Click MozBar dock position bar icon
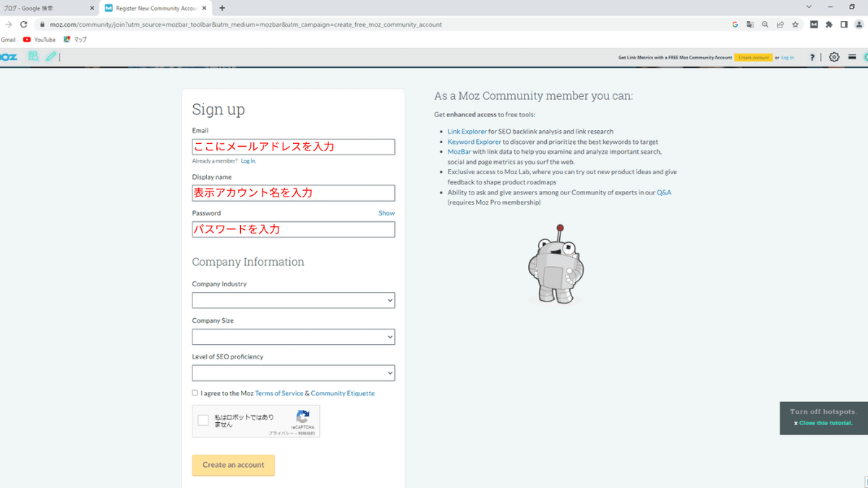Viewport: 868px width, 488px height. point(852,57)
